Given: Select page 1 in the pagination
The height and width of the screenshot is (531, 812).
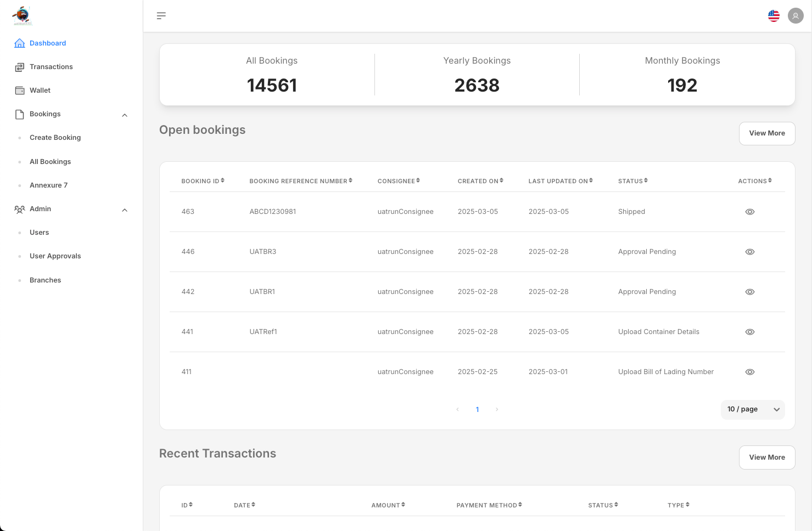Looking at the screenshot, I should [x=477, y=410].
